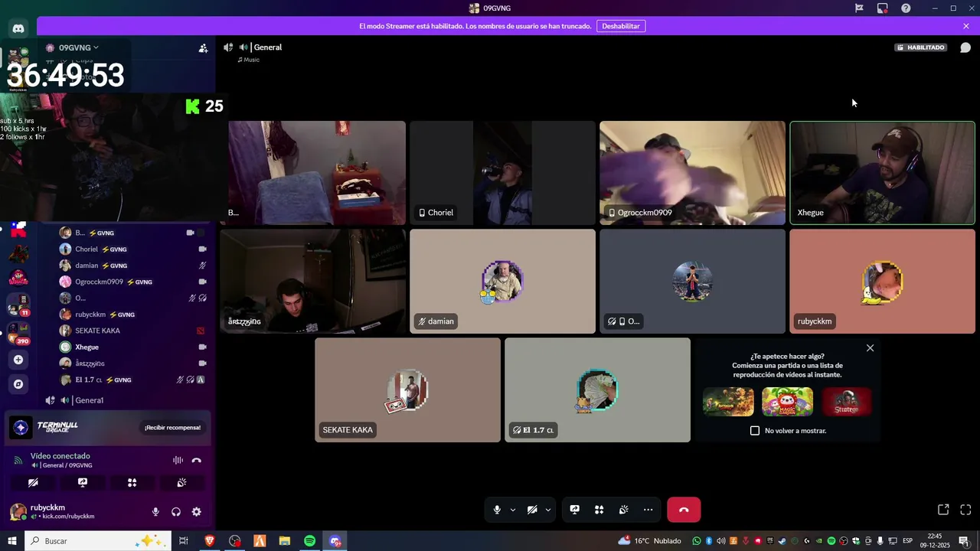The width and height of the screenshot is (980, 551).
Task: Open the Windows Start menu
Action: coord(12,541)
